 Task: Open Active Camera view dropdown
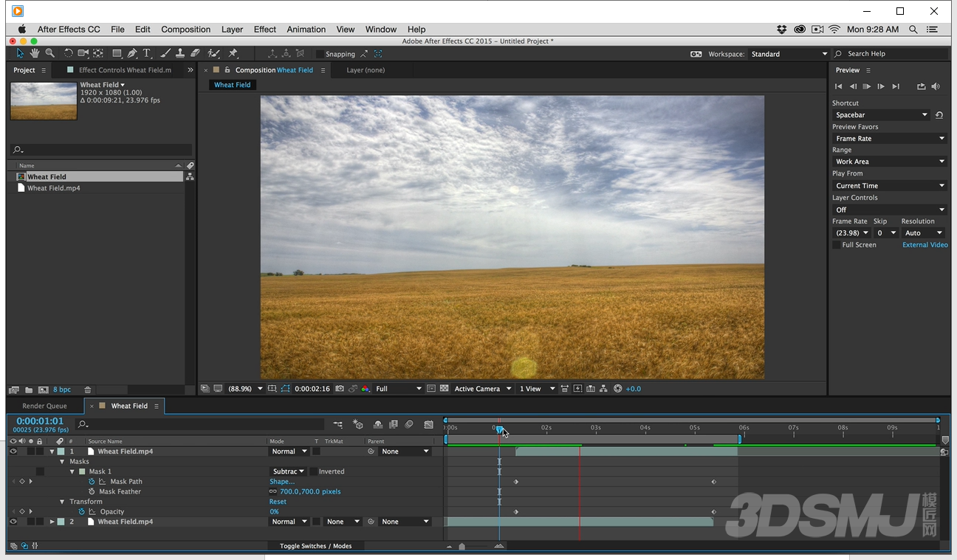[x=482, y=389]
